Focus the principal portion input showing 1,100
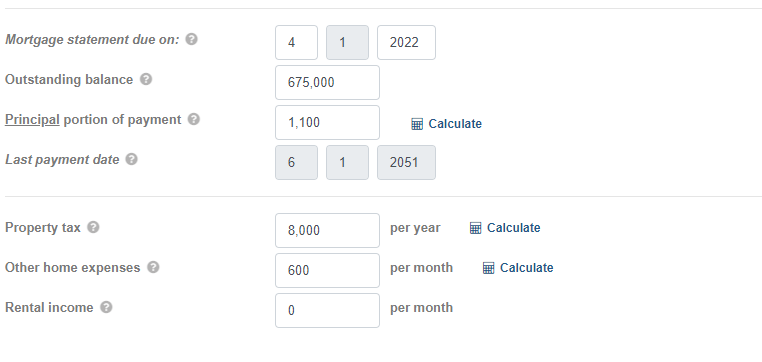This screenshot has height=362, width=762. 327,122
